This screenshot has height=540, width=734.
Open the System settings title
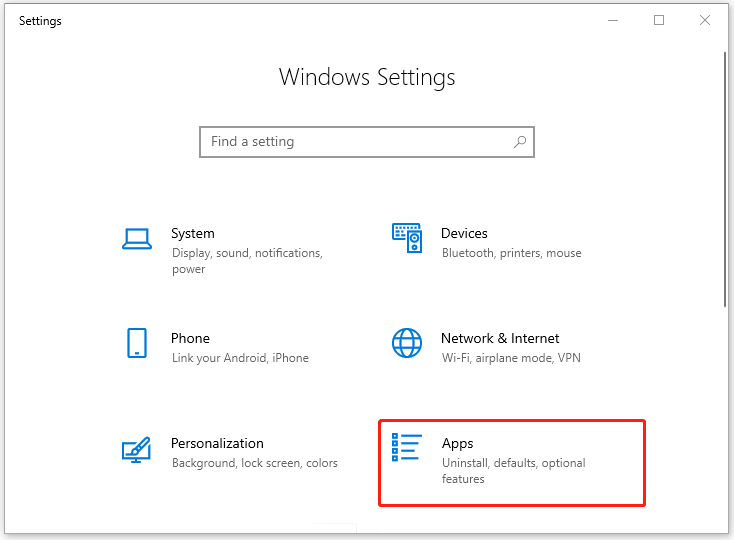193,234
